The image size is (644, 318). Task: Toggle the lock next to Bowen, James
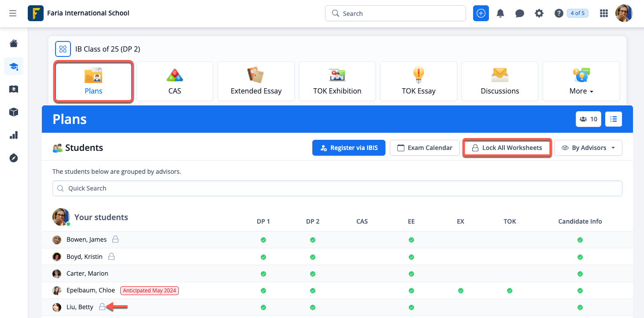(115, 239)
